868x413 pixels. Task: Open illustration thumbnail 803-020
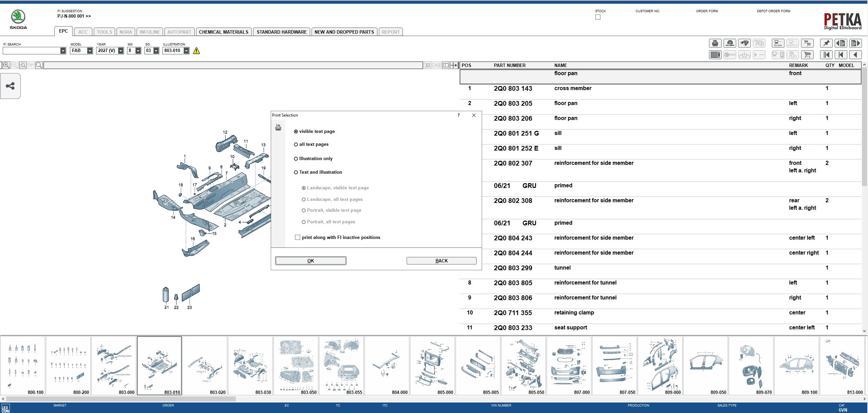point(205,366)
